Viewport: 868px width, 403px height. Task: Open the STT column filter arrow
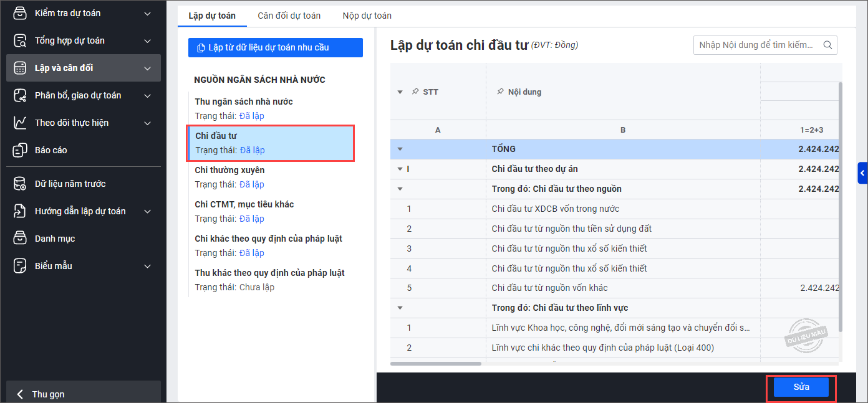400,92
